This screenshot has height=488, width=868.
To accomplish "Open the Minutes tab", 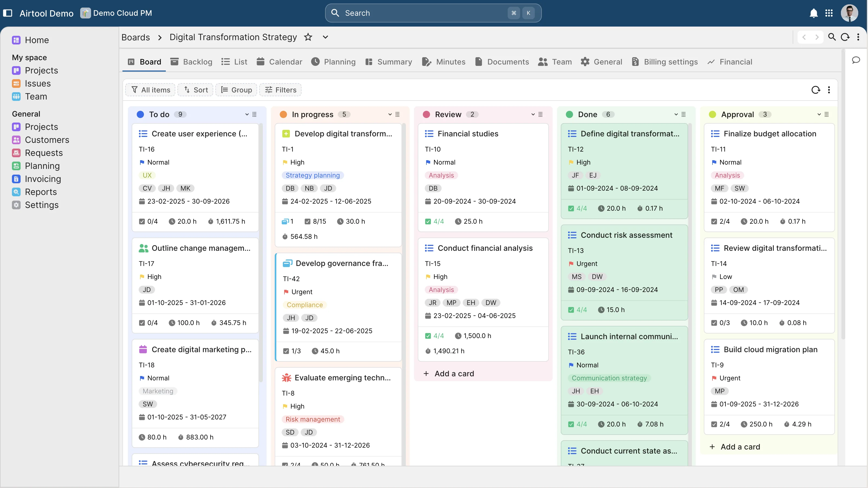I will coord(443,62).
